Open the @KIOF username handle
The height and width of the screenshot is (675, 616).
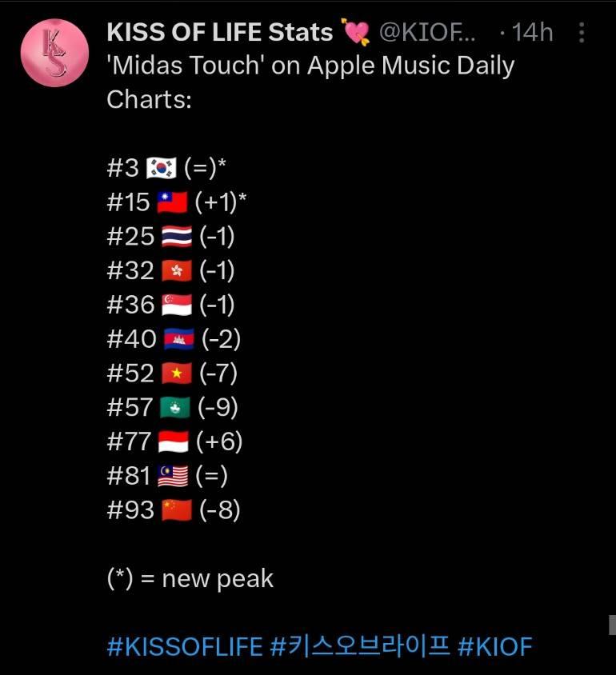tap(427, 33)
